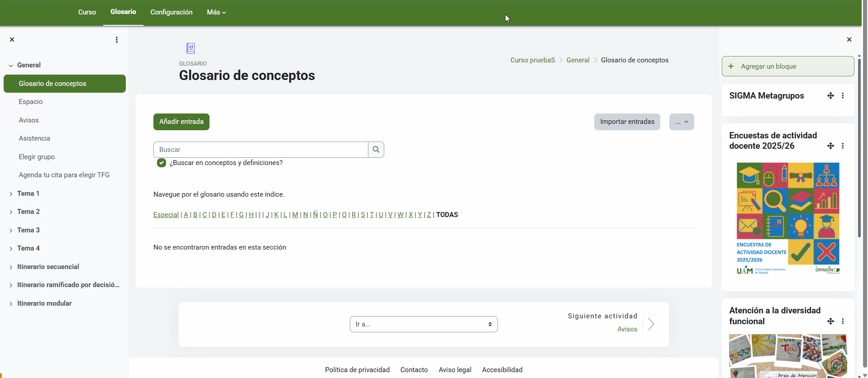This screenshot has height=378, width=868.
Task: Open the Más menu in top navigation
Action: [216, 12]
